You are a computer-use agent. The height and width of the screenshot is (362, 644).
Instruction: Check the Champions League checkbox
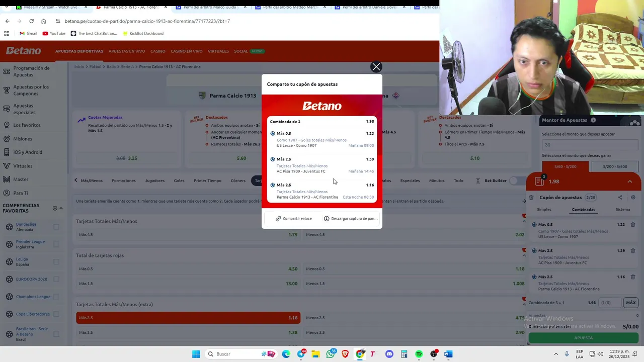[x=56, y=297]
